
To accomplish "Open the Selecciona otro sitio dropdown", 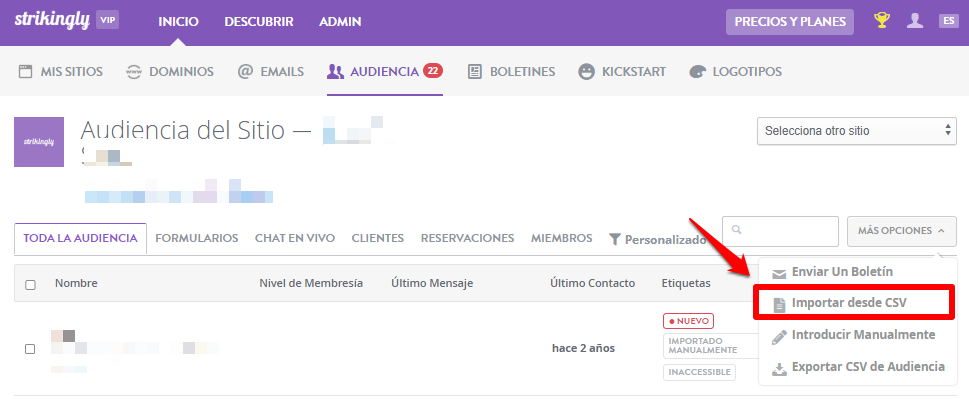I will point(857,131).
